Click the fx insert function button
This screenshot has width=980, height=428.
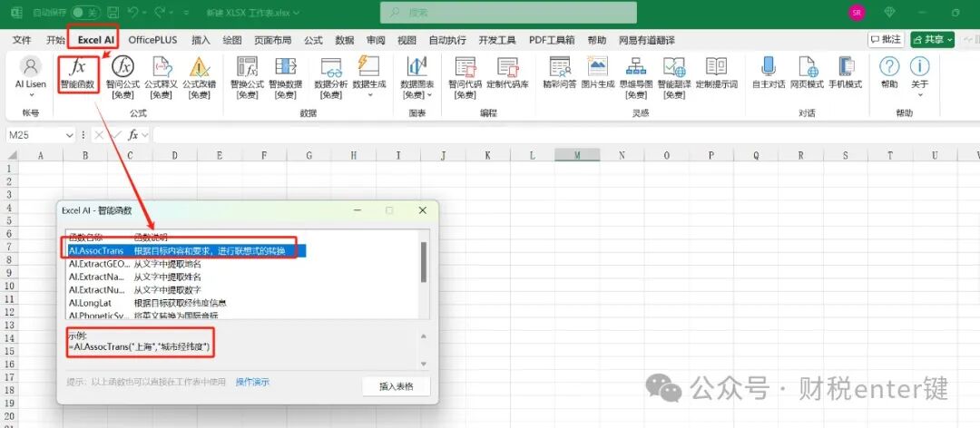click(133, 135)
